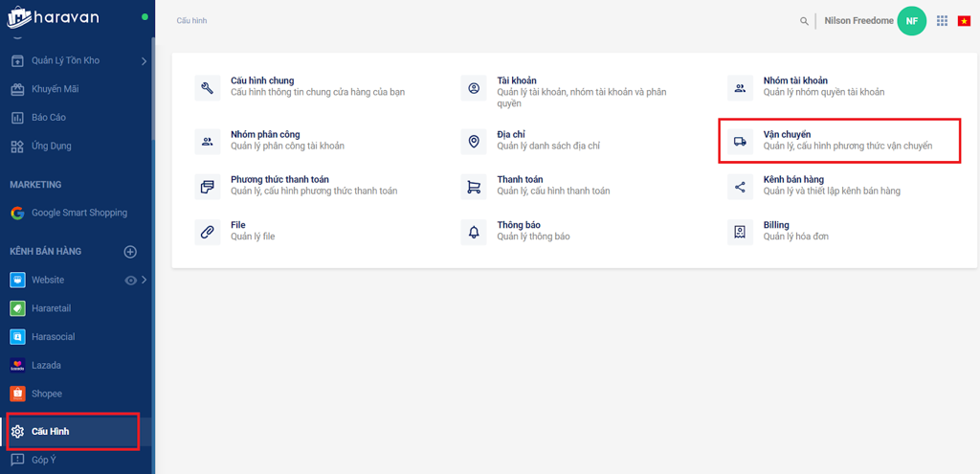Add a sales channel with the plus icon

(x=130, y=252)
